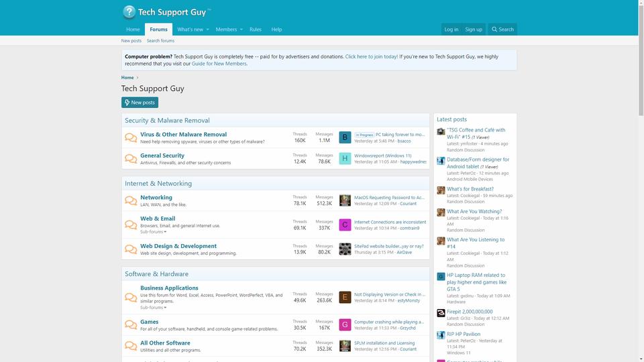Open the Software & Hardware category heading
644x362 pixels.
(156, 274)
